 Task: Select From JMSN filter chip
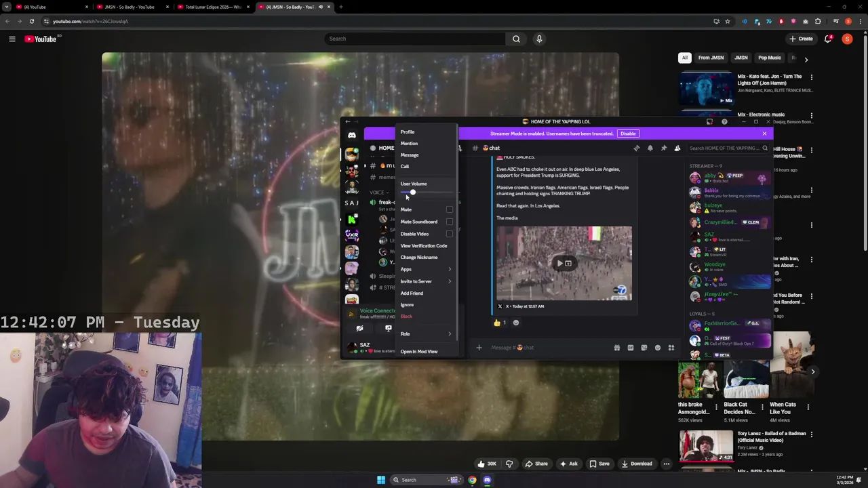[x=711, y=58]
